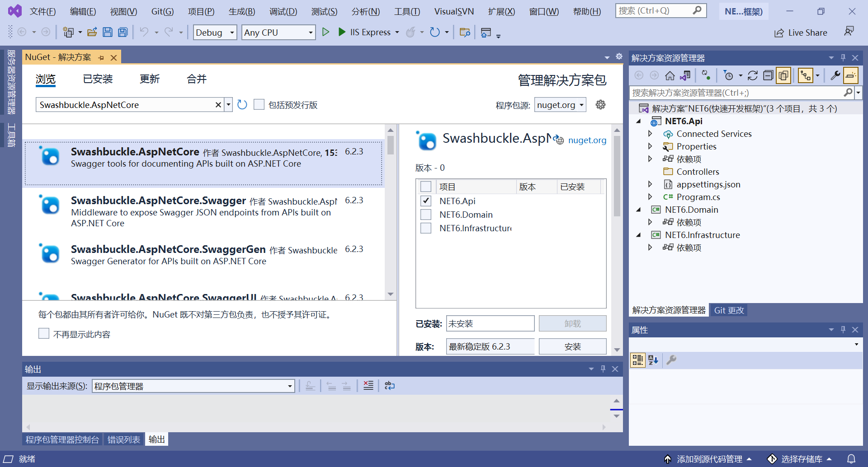Open nuget.org package link
Viewport: 868px width, 467px height.
tap(587, 140)
